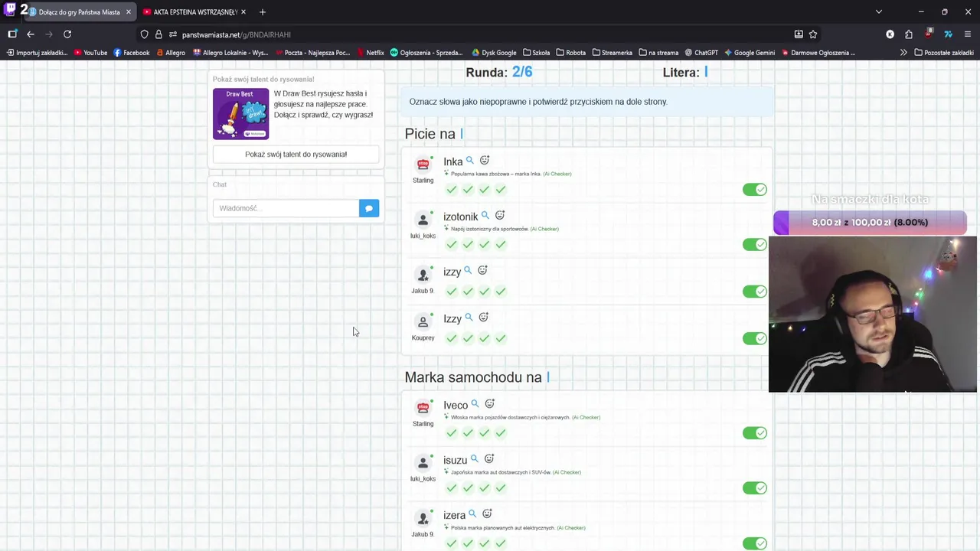Click the donation goal progress bar
980x551 pixels.
(870, 222)
